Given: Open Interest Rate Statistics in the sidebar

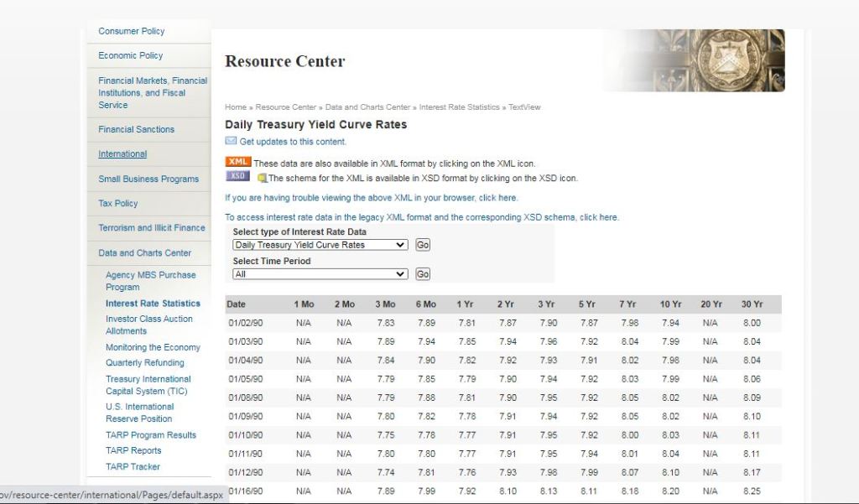Looking at the screenshot, I should [153, 304].
